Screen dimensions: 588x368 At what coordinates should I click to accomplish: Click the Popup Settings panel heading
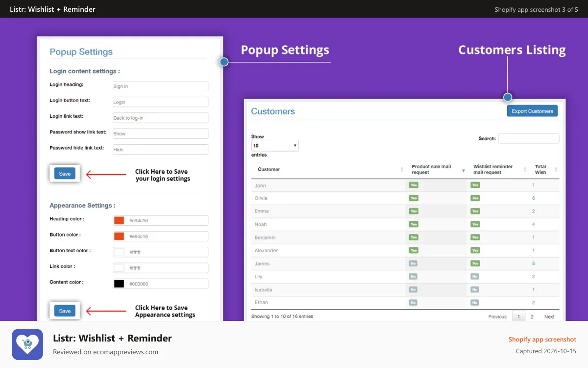coord(81,52)
